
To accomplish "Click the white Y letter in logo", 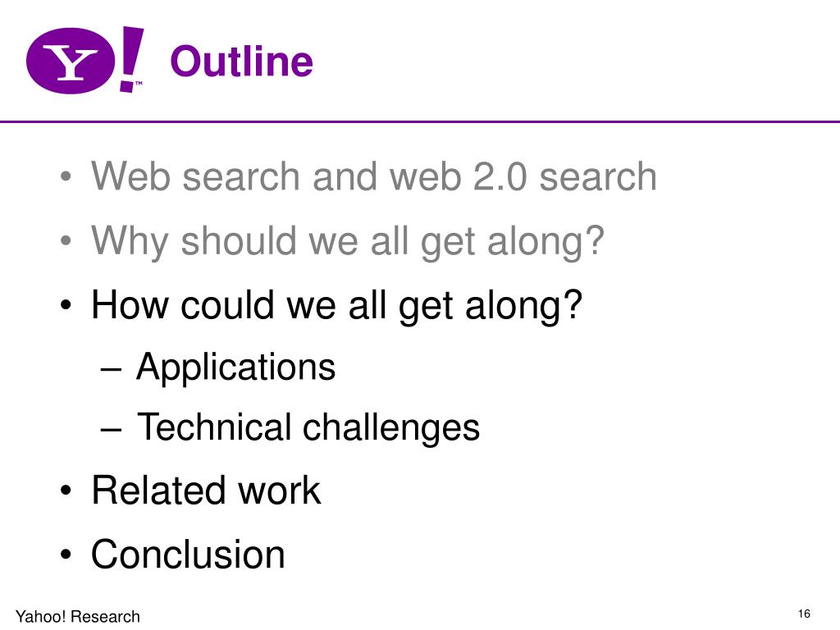I will (x=71, y=62).
